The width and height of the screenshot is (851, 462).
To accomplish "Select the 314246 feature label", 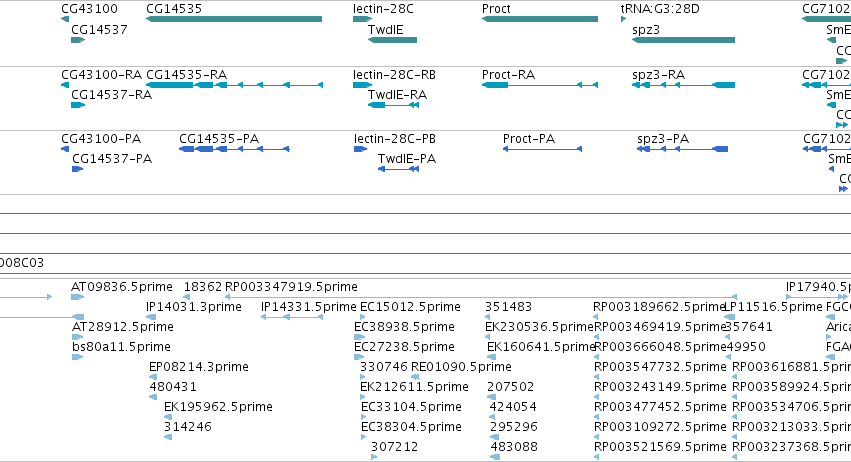I will point(188,427).
